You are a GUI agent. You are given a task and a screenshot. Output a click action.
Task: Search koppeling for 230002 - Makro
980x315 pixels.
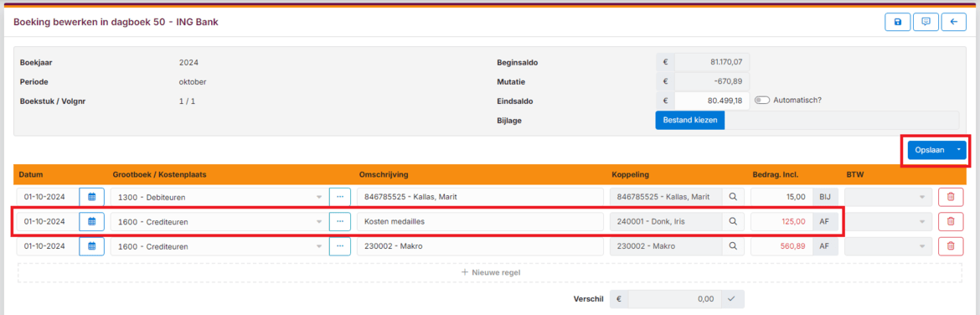[x=733, y=246]
